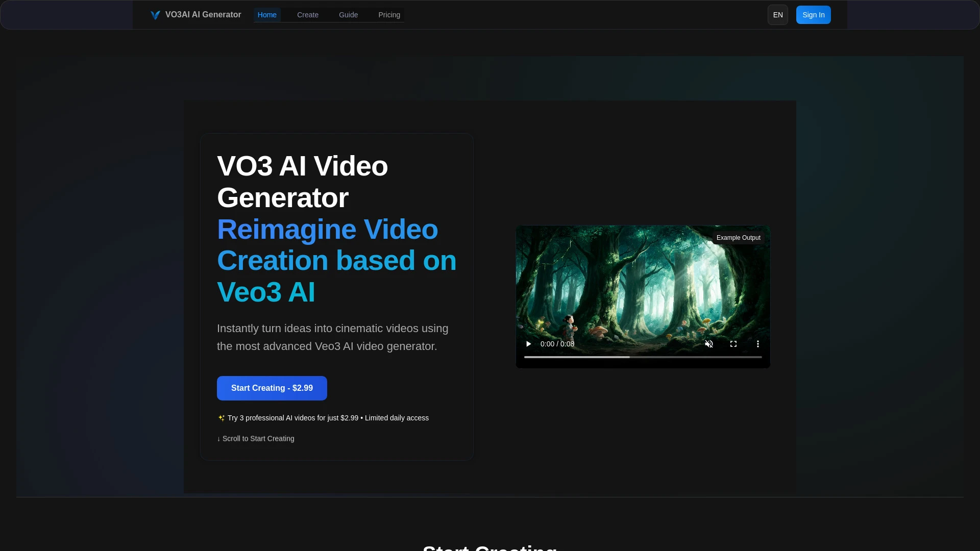
Task: Open the Guide page from the navigation
Action: point(348,15)
